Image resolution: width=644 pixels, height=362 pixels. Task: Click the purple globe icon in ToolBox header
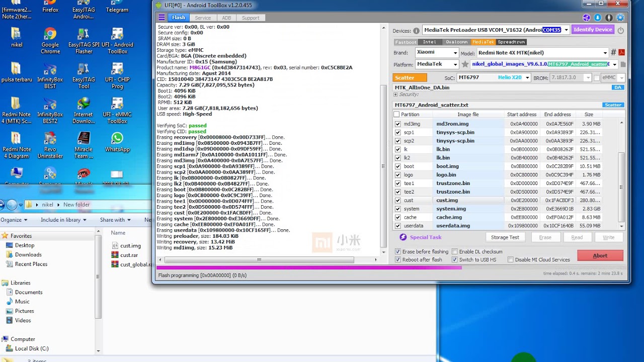pos(586,18)
